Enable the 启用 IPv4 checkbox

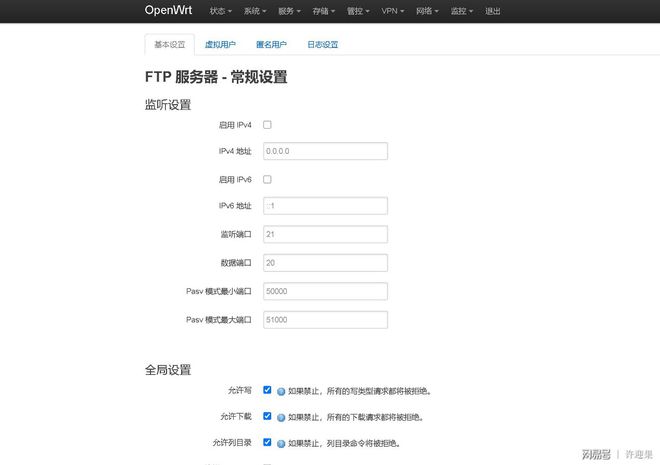click(267, 125)
